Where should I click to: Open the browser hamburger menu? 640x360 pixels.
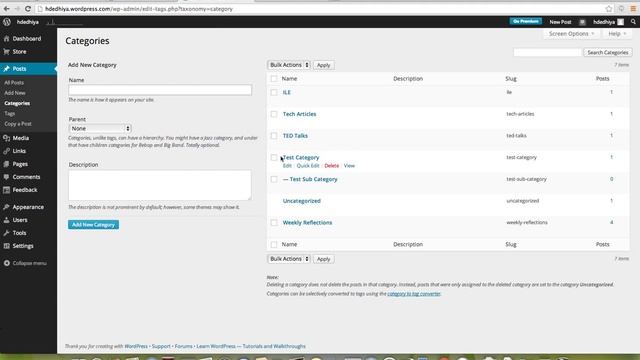633,9
